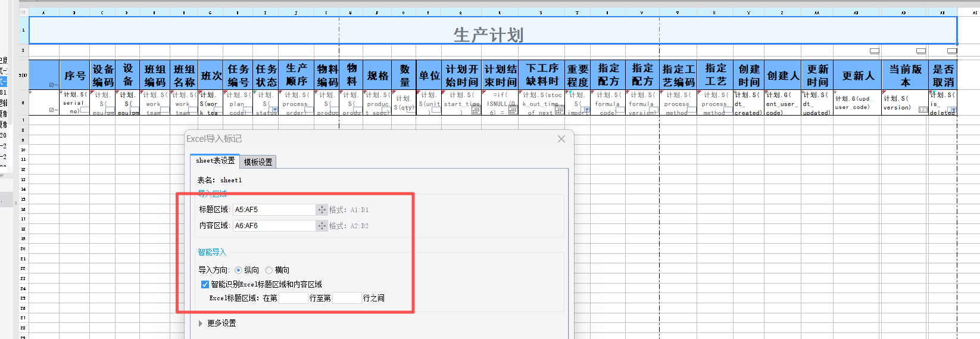Select the 序号 header cell

tap(75, 75)
